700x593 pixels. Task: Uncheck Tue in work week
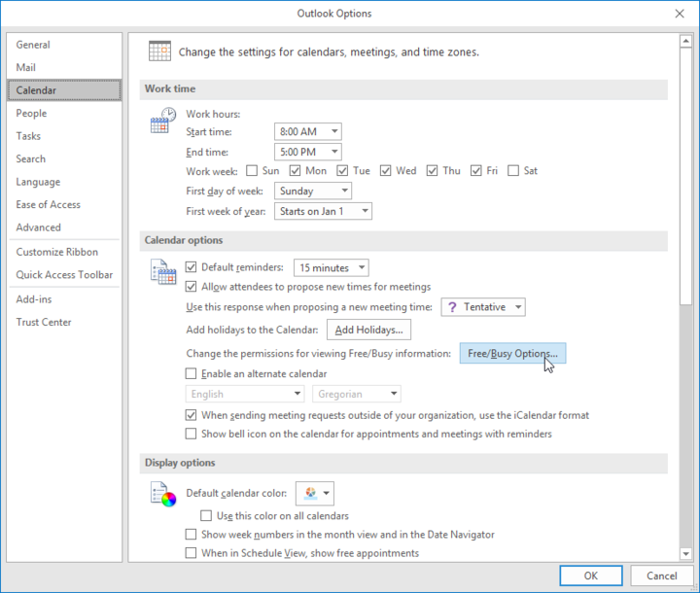(x=342, y=170)
